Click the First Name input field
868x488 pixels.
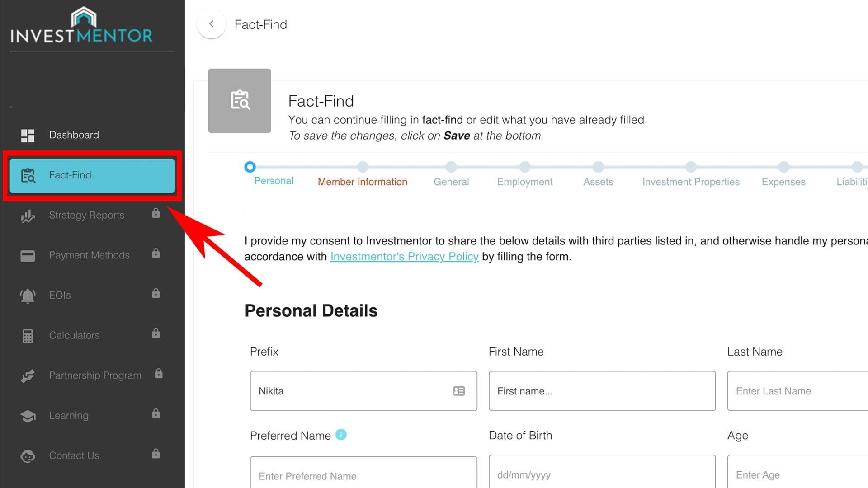point(602,391)
